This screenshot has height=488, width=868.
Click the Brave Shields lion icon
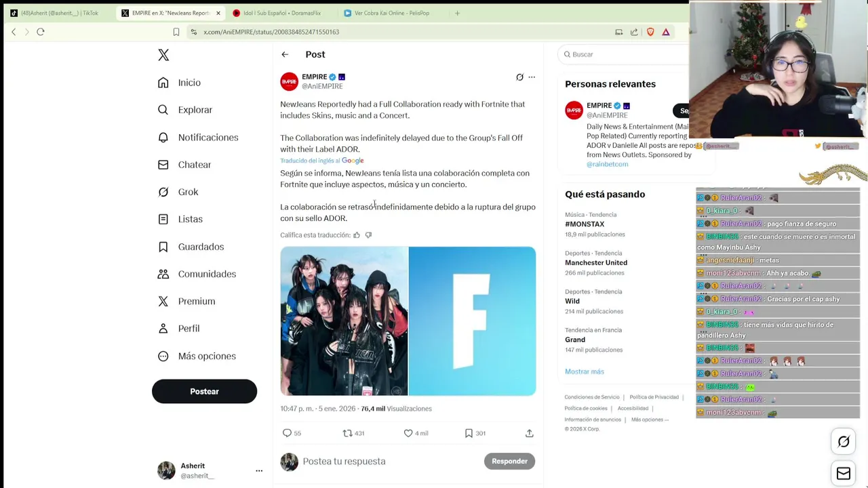(650, 32)
